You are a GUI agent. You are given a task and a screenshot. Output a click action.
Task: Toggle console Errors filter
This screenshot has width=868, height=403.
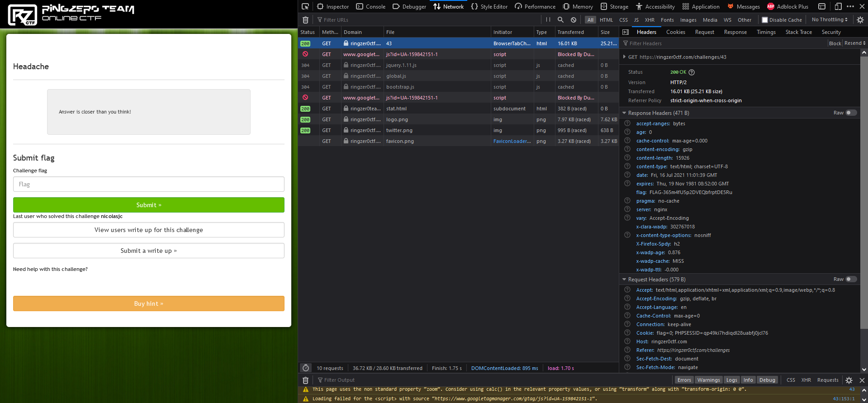pos(684,380)
